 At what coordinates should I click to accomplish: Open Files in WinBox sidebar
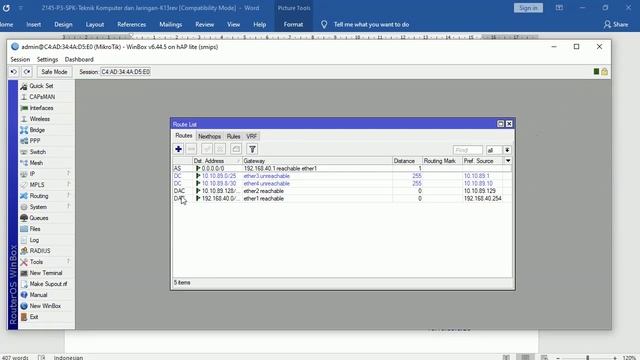(x=35, y=229)
